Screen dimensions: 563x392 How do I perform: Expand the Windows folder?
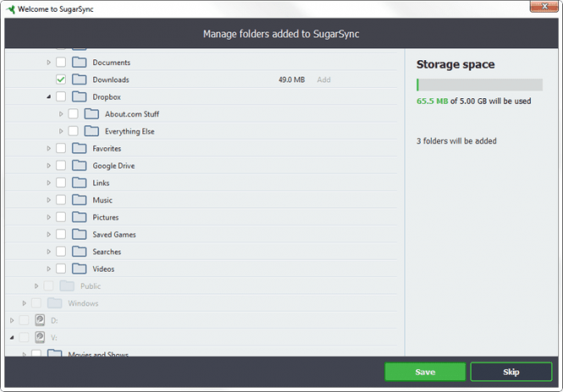click(24, 303)
